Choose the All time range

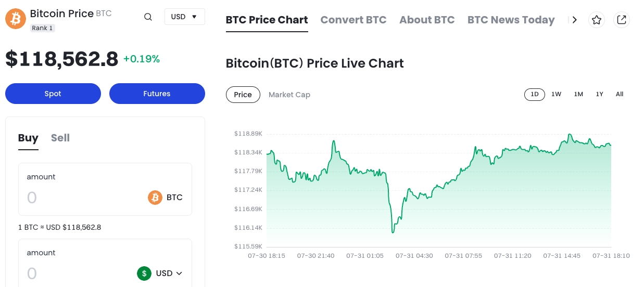[620, 94]
